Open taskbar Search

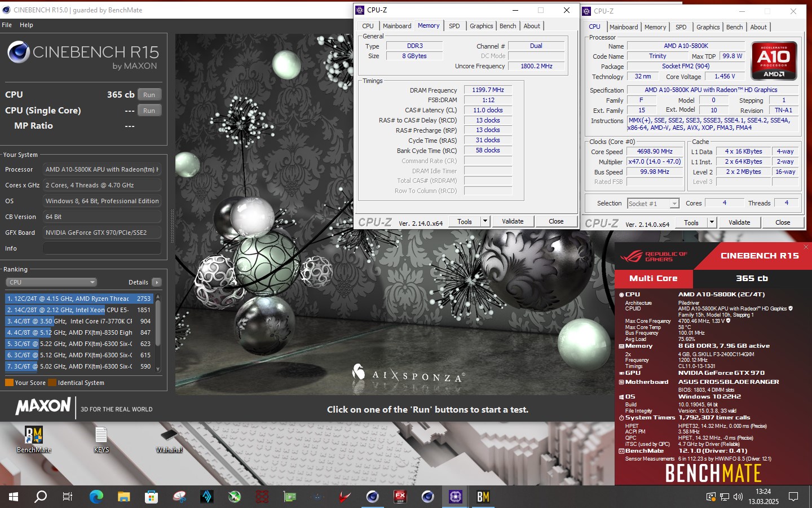point(41,497)
